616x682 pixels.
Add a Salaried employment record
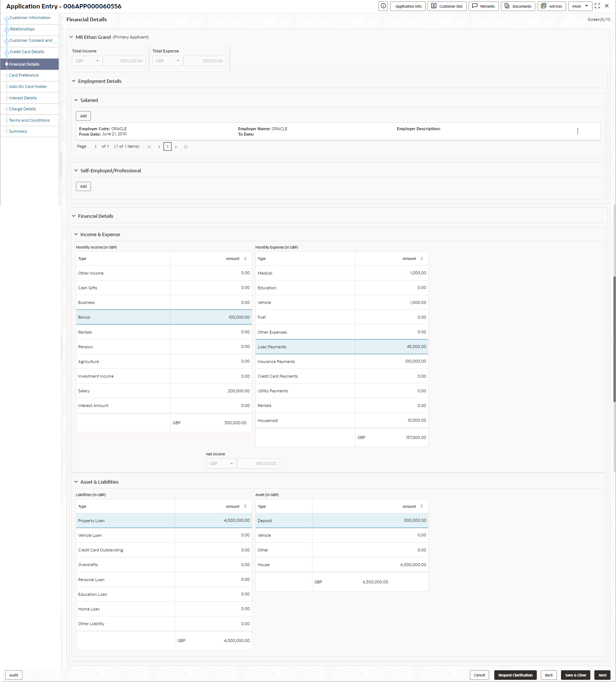(83, 116)
